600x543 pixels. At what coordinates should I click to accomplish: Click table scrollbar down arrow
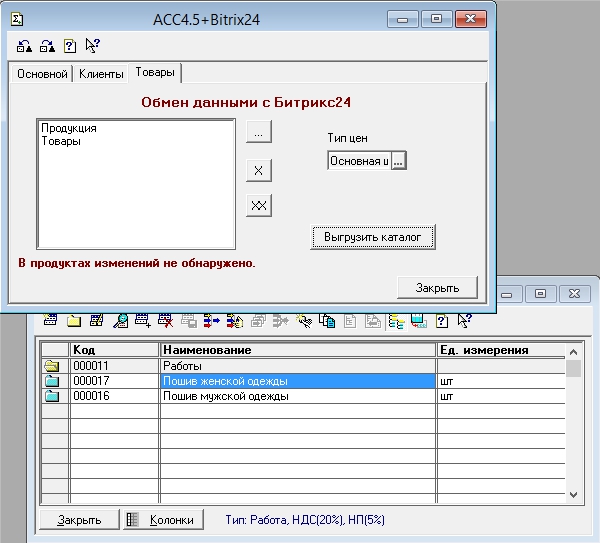(573, 495)
